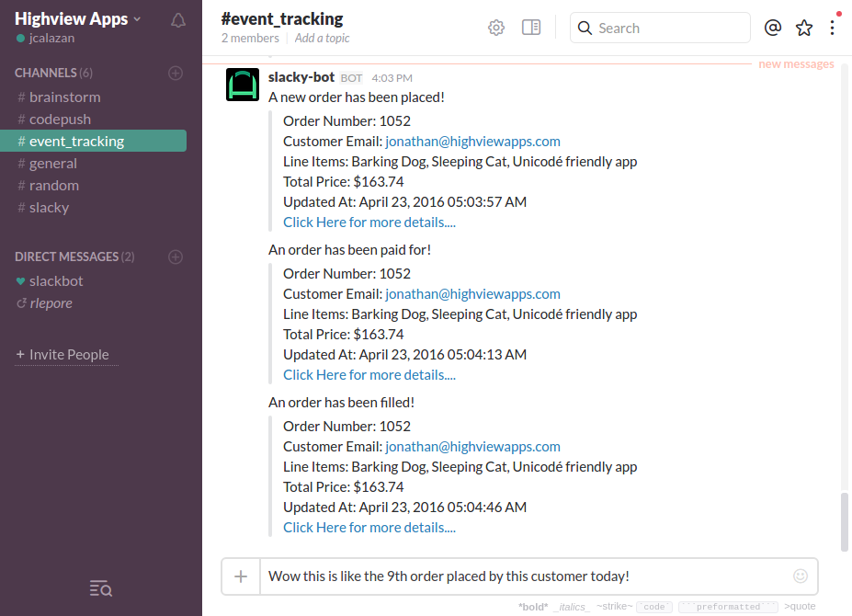Click 'Updated At: April 23, 2016 05:03:57 AM'
This screenshot has height=616, width=852.
404,202
